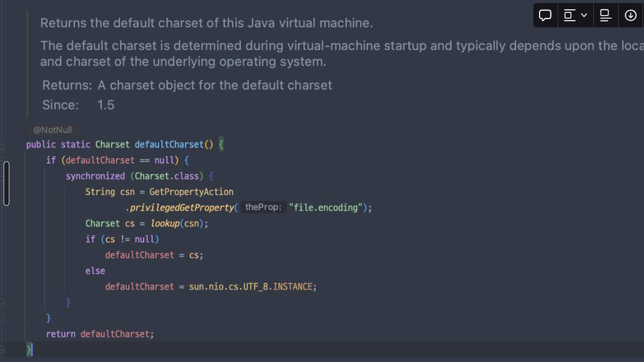Click the doc sentence about Java virtual machine

(x=207, y=23)
